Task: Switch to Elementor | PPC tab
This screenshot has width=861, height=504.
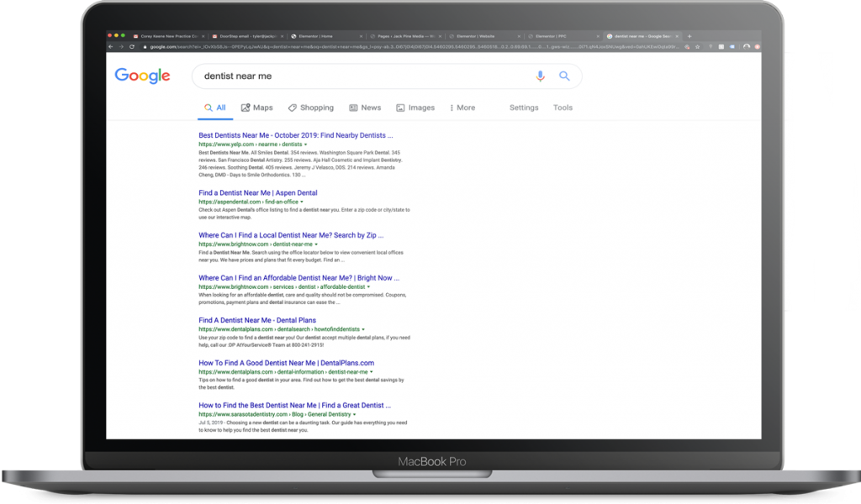Action: pos(563,36)
